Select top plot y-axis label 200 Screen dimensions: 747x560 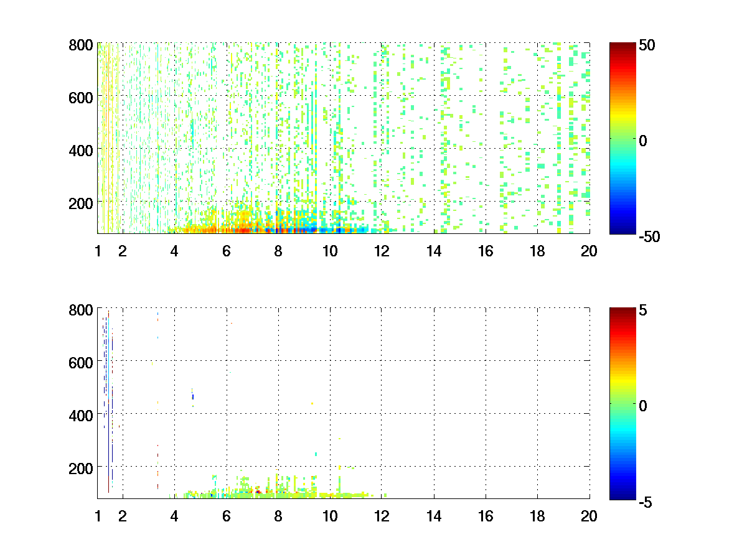[x=82, y=203]
